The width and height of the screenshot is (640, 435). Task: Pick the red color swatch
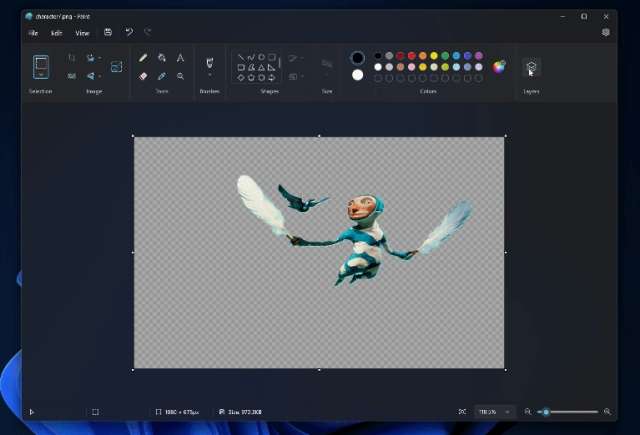tap(400, 56)
